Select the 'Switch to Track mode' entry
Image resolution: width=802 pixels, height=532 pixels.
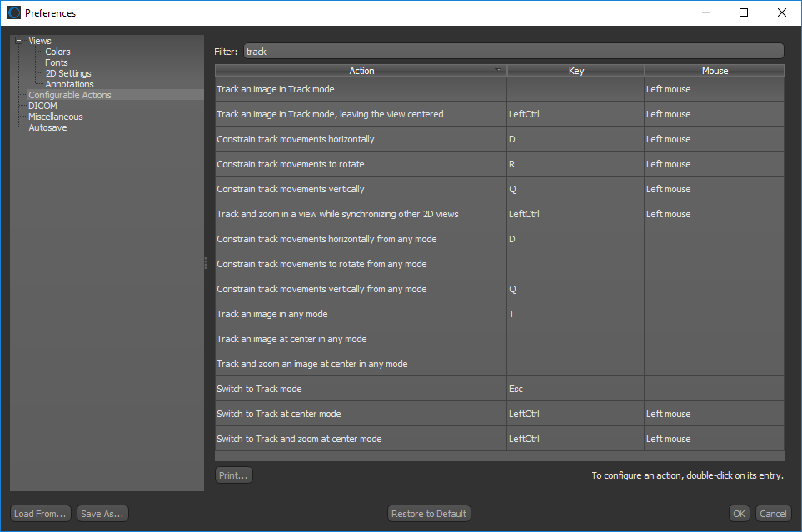pyautogui.click(x=259, y=389)
